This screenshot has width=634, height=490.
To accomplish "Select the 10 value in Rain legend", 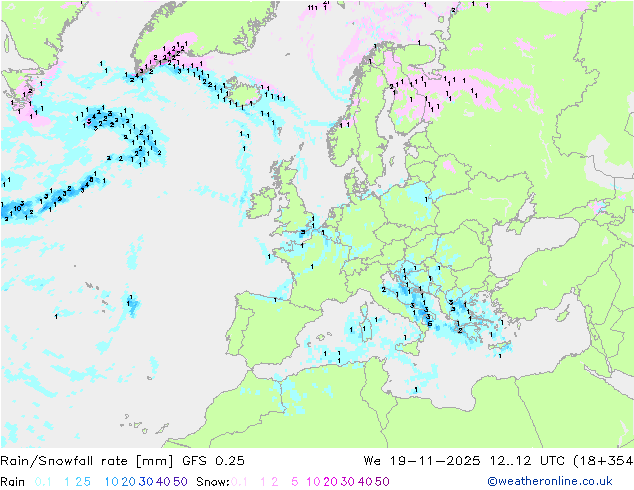I will click(112, 482).
